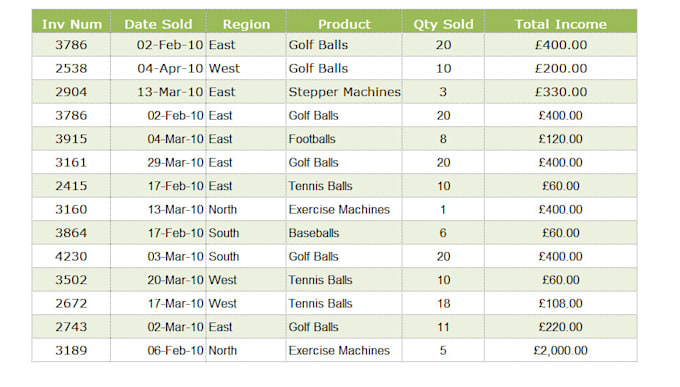Select invoice number 4230 cell
The width and height of the screenshot is (680, 387).
pyautogui.click(x=71, y=256)
